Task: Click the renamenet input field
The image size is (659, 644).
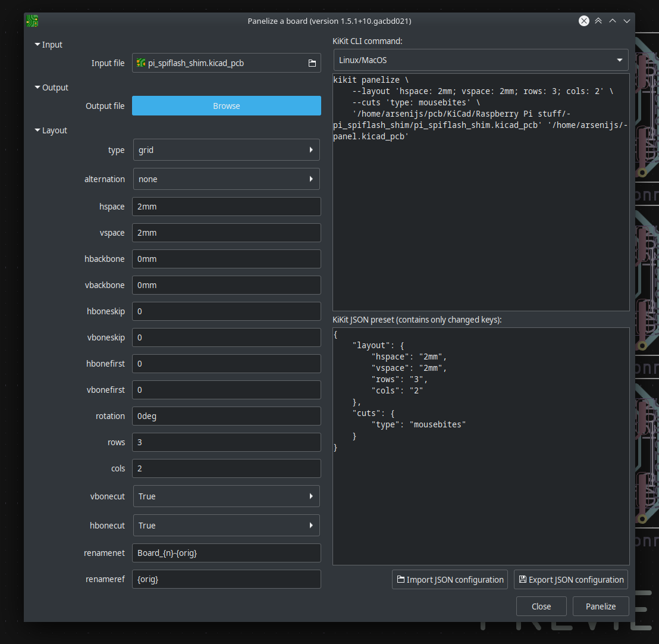Action: coord(226,553)
